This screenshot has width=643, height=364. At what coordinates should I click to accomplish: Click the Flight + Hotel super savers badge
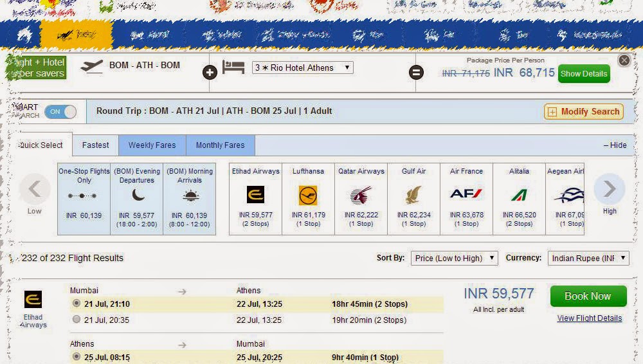click(x=36, y=68)
